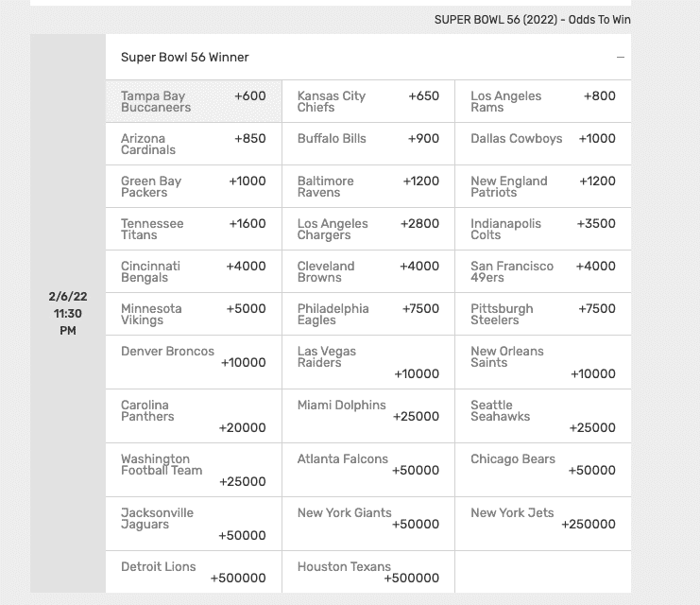Screen dimensions: 700x605
Task: Click the Super Bowl 56 Winner heading
Action: click(185, 58)
